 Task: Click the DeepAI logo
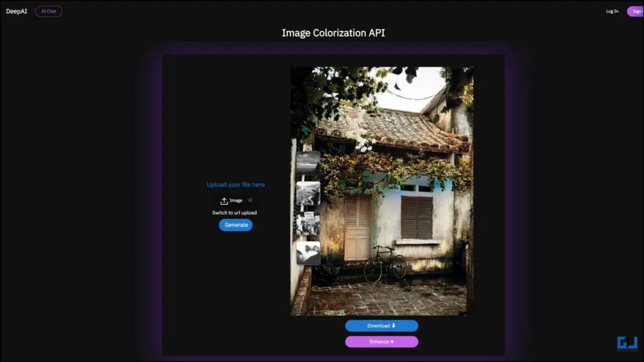(x=15, y=11)
